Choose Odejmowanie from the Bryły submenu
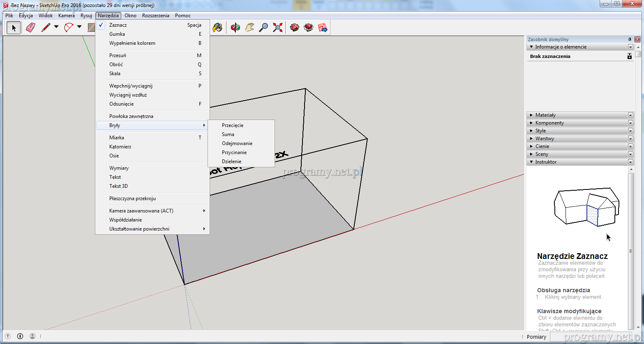 (237, 143)
